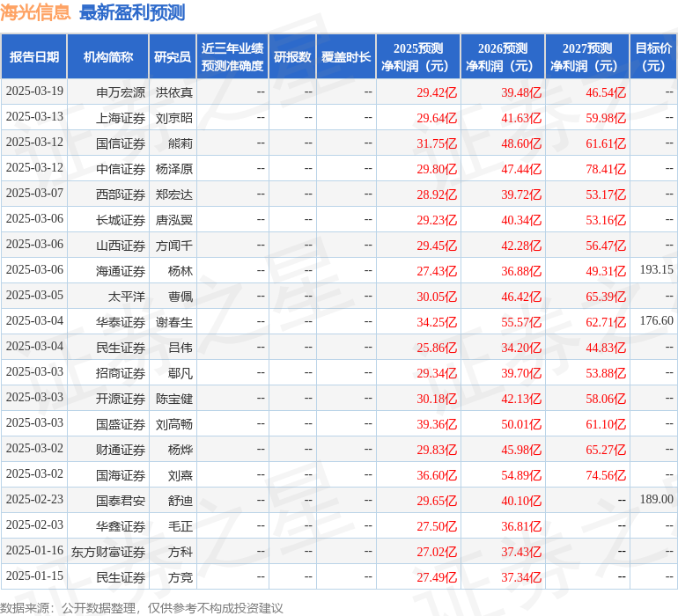
Task: Click the 2025预测净利润 column header
Action: coord(418,57)
